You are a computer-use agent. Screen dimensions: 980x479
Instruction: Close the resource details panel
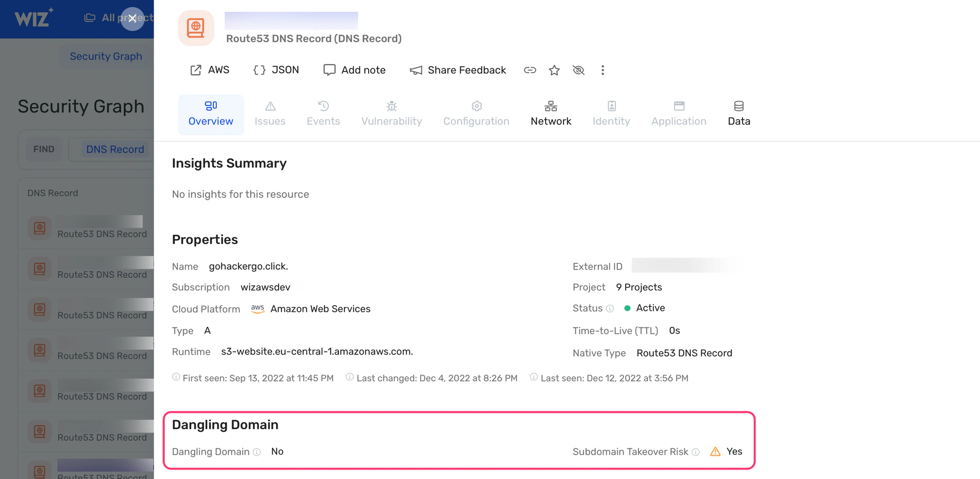(x=132, y=19)
